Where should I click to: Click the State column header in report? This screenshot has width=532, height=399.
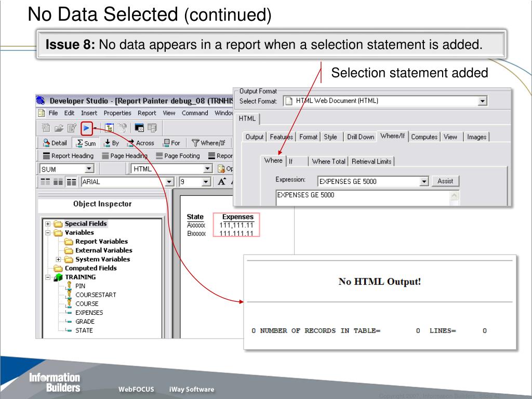click(x=195, y=217)
